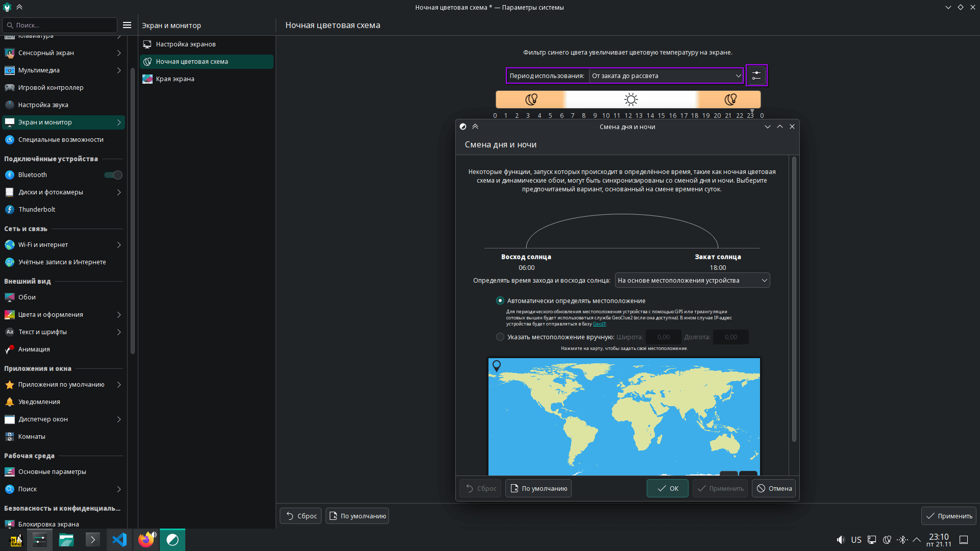Open the hamburger menu next to search
The image size is (980, 551).
pyautogui.click(x=127, y=25)
